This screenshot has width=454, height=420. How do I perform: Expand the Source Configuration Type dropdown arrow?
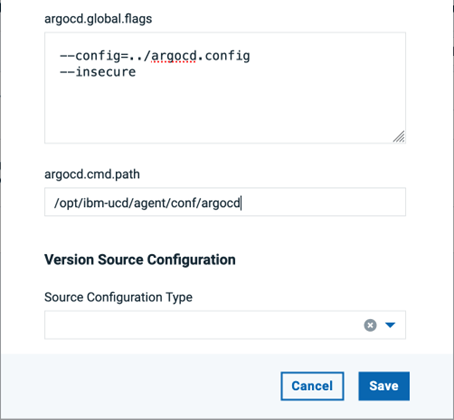(x=390, y=325)
